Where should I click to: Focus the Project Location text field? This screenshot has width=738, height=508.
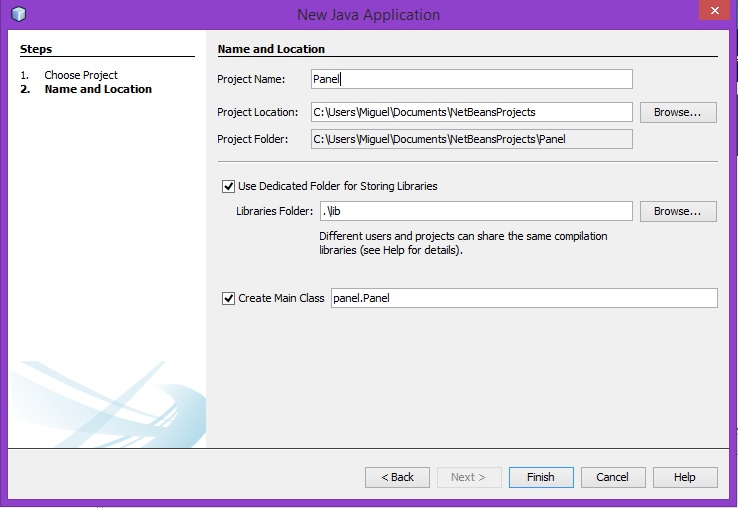471,112
